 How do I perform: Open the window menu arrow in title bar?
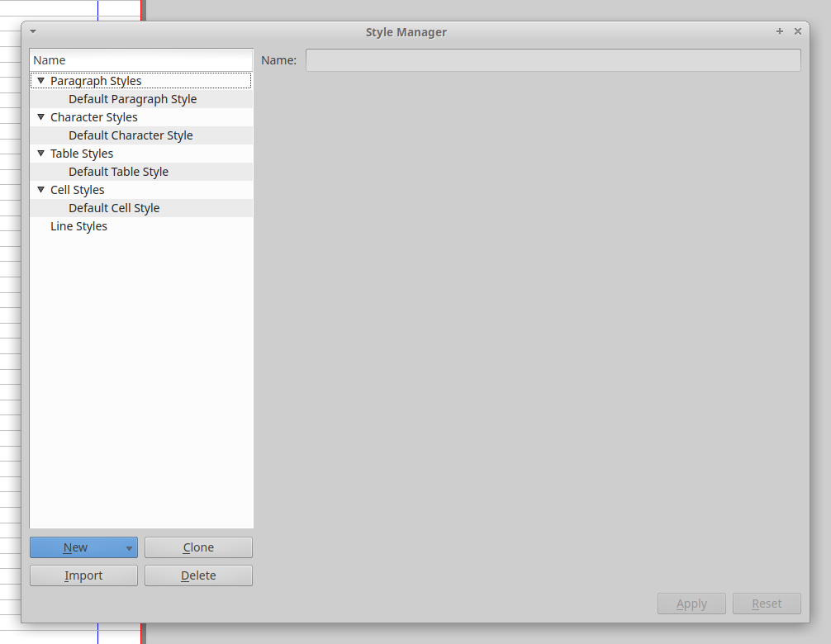point(33,31)
